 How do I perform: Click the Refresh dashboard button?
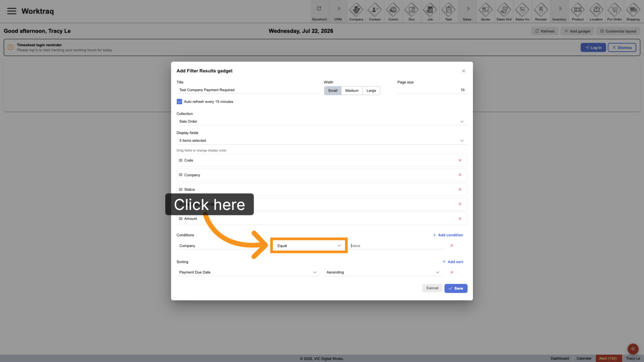tap(545, 31)
